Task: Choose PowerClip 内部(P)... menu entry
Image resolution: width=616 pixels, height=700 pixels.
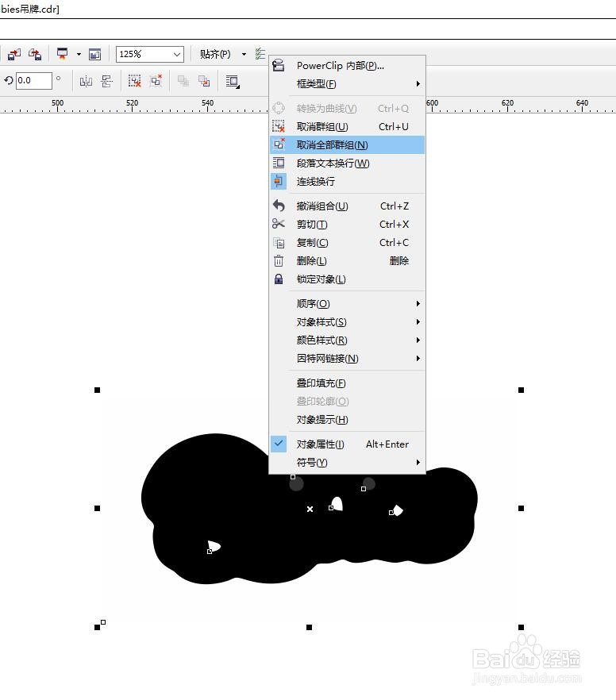Action: click(347, 66)
